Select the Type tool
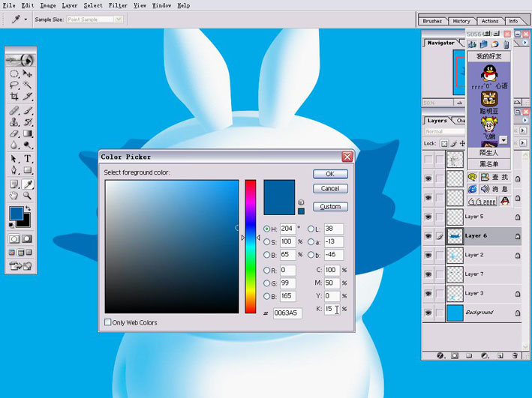 (28, 159)
